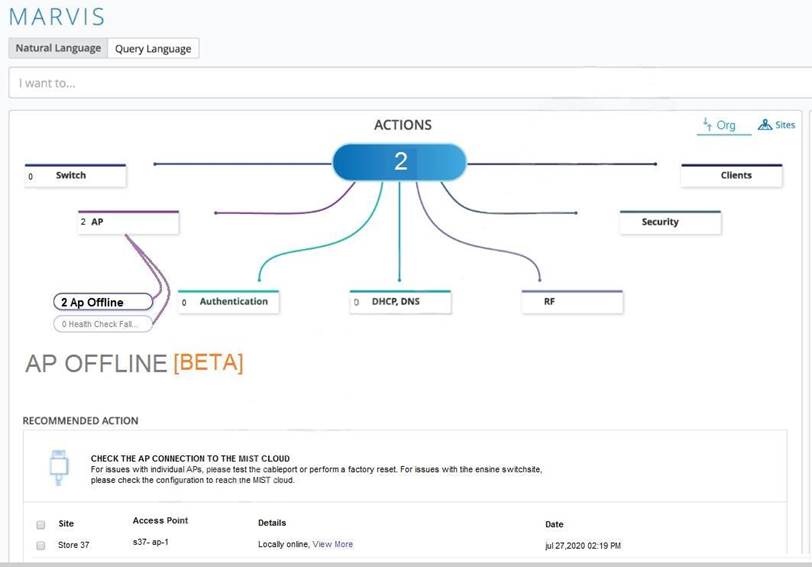Select the 2 Ap Offline pill
812x567 pixels.
103,302
